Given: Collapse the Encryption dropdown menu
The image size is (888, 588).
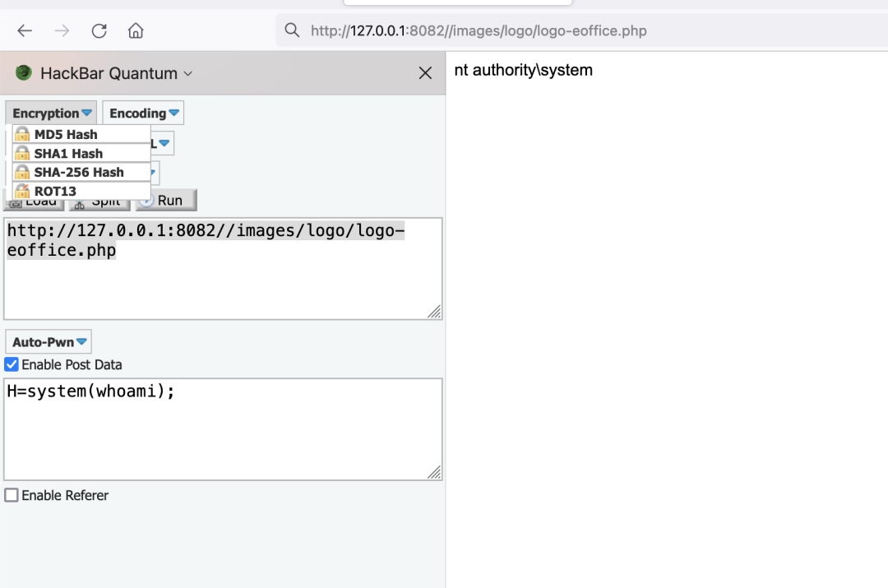Looking at the screenshot, I should tap(52, 113).
